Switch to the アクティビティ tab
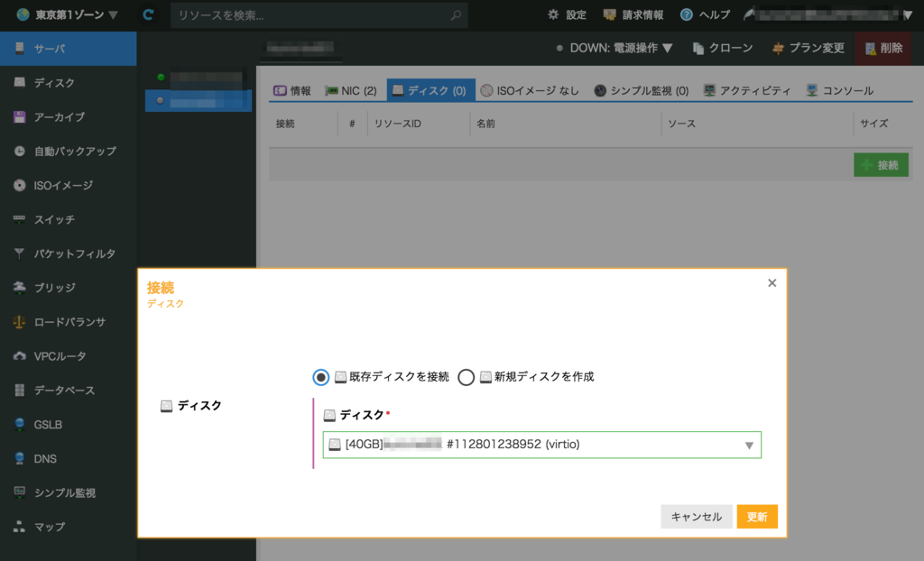The width and height of the screenshot is (924, 561). coord(746,91)
